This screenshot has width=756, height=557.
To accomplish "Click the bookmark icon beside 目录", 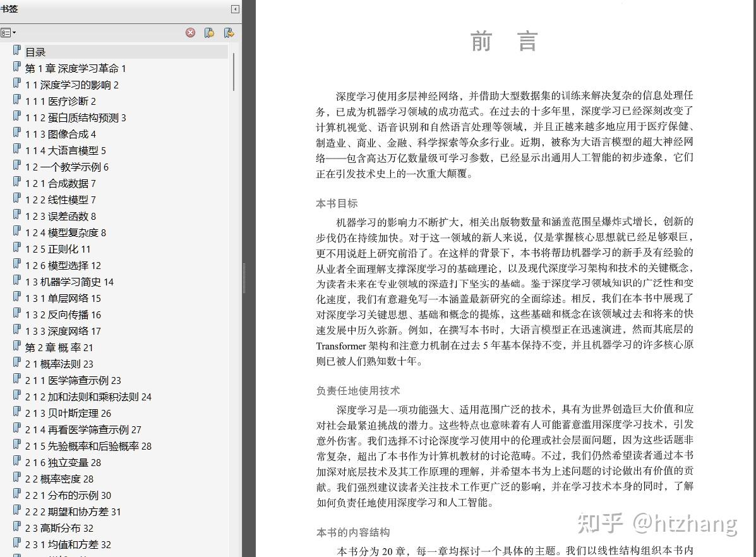I will pos(16,51).
